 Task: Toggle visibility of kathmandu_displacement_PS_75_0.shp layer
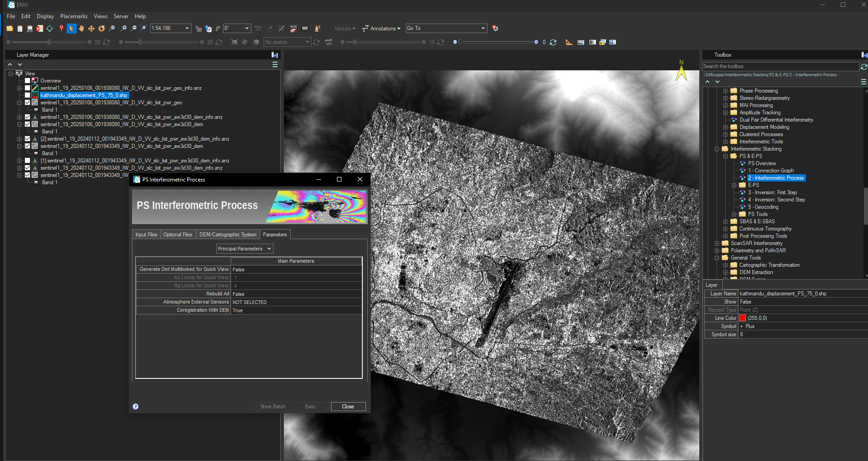tap(28, 95)
